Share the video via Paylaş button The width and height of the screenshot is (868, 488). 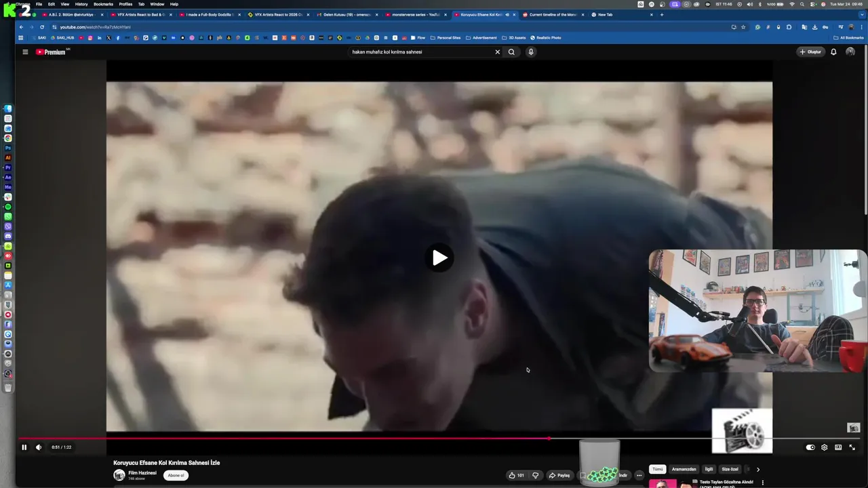pos(559,475)
